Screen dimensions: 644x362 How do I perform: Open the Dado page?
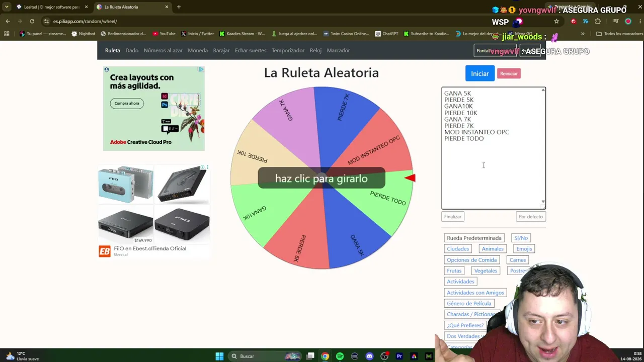click(132, 50)
